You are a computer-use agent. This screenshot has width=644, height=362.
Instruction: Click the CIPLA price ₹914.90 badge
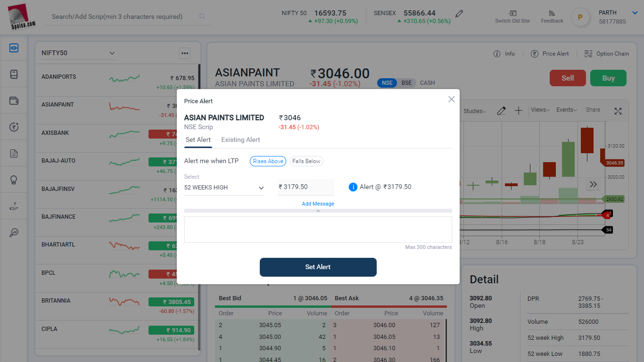point(171,330)
